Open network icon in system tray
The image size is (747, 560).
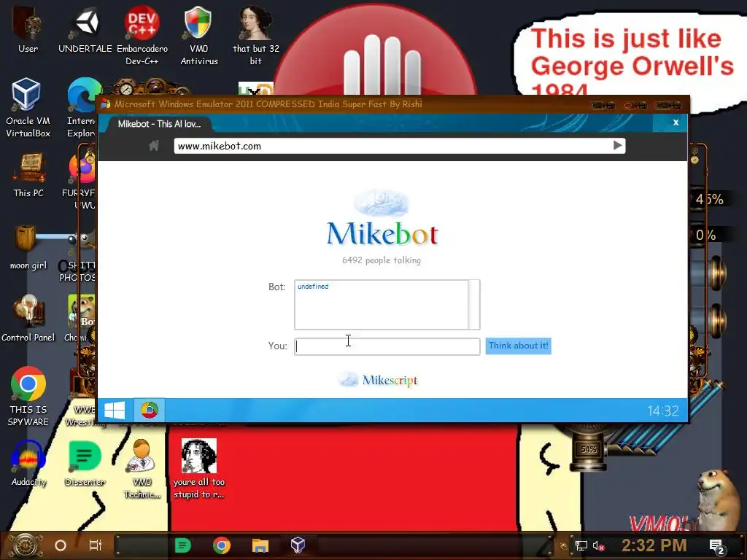581,545
